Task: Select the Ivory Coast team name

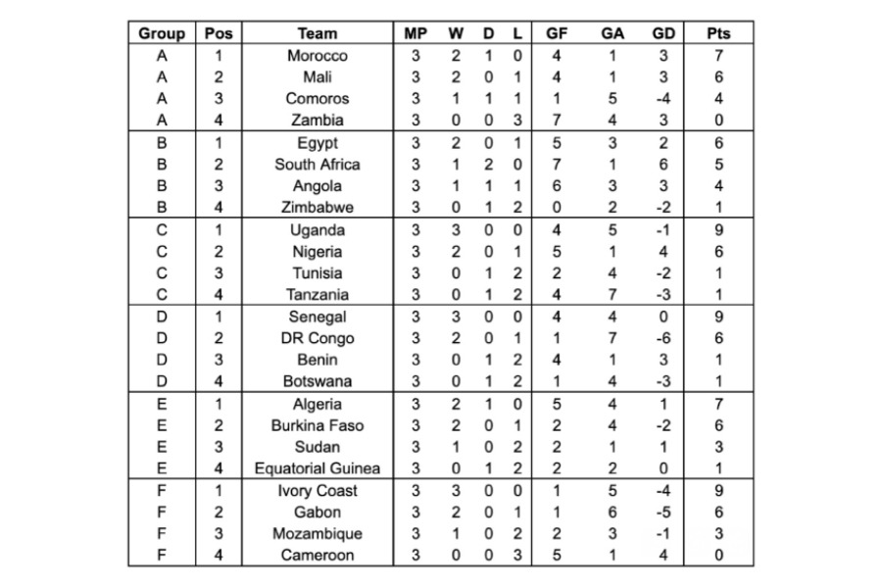Action: click(318, 491)
